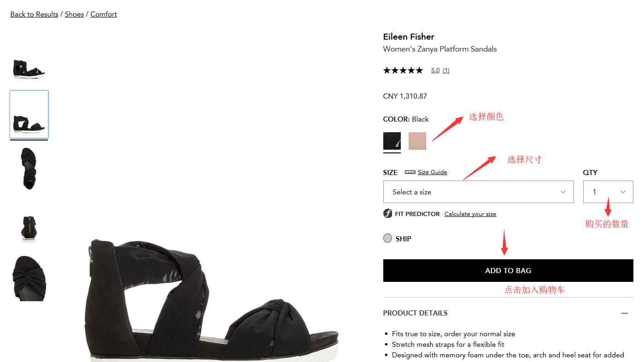Screen dimensions: 644x362
Task: Open the Size Guide link
Action: (x=432, y=172)
